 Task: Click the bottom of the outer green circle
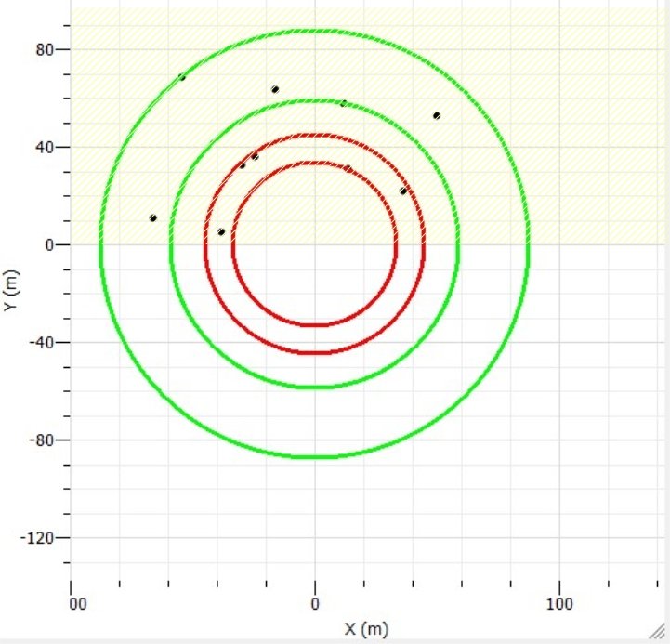(x=315, y=456)
